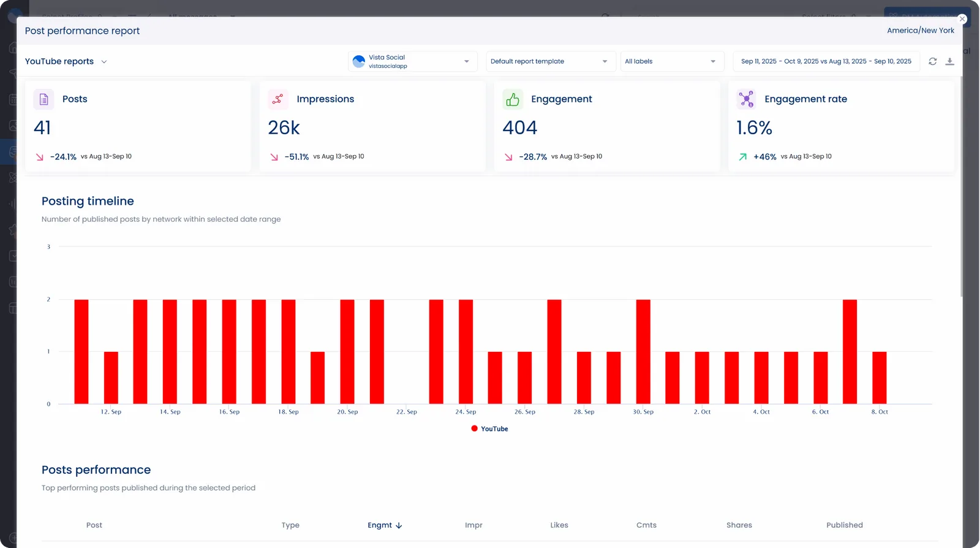Open the Vista Social profile selector
Image resolution: width=980 pixels, height=548 pixels.
[413, 61]
